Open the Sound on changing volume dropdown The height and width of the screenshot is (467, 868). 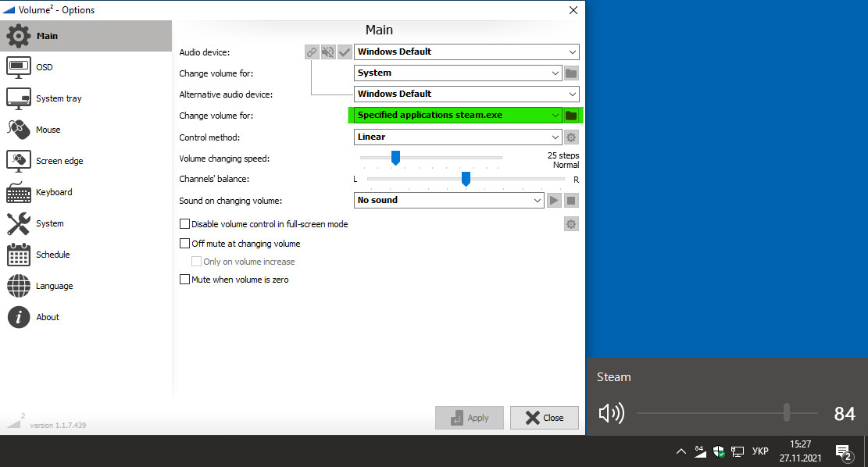click(449, 200)
